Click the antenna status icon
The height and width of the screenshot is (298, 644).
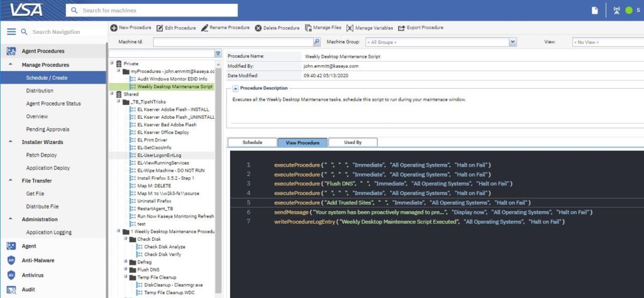coord(616,11)
